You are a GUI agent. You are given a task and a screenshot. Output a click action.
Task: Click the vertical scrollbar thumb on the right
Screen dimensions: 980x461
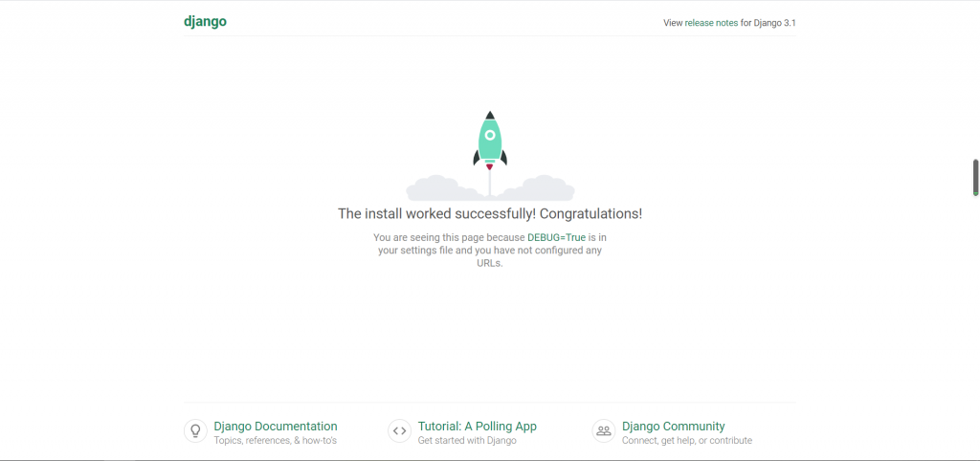coord(975,177)
